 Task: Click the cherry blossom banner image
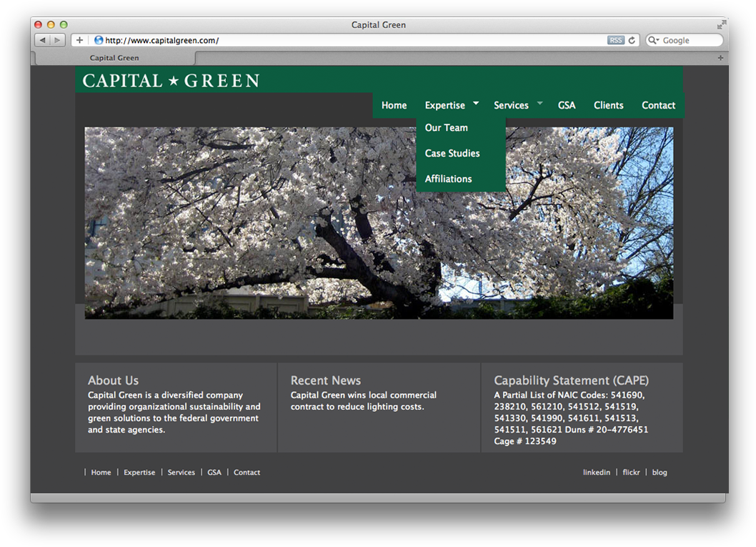379,223
